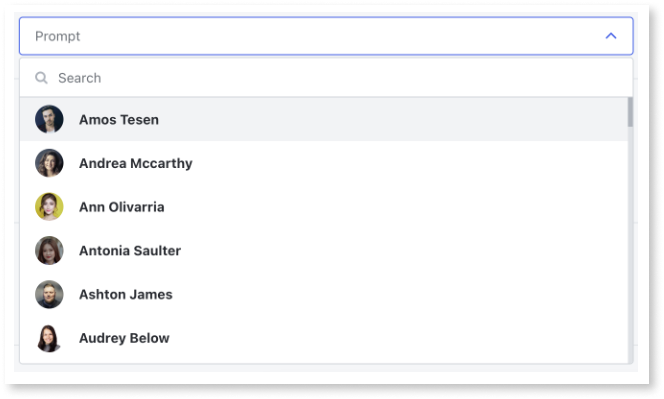Click the magnifying glass search icon
Screen dimensions: 664x399
[x=41, y=78]
